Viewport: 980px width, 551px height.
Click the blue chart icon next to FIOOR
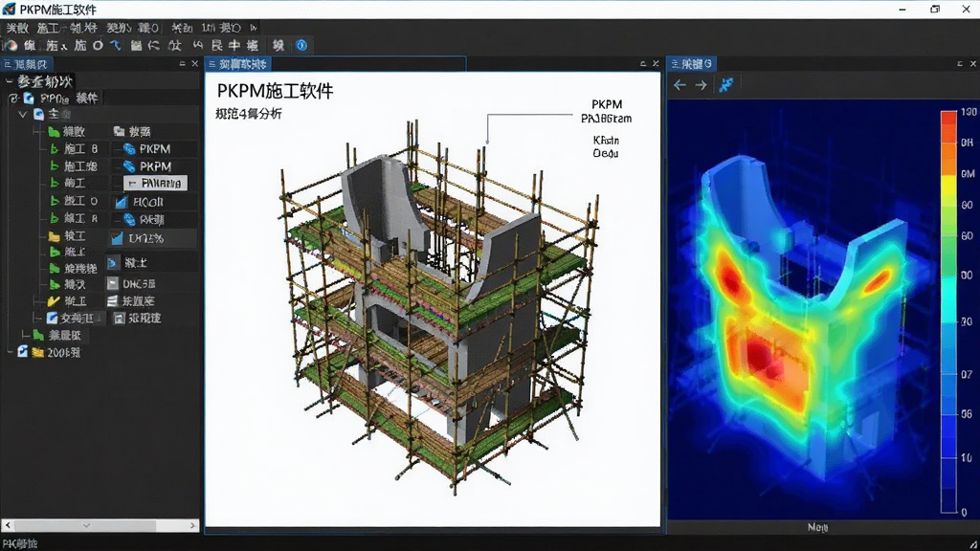(x=122, y=202)
